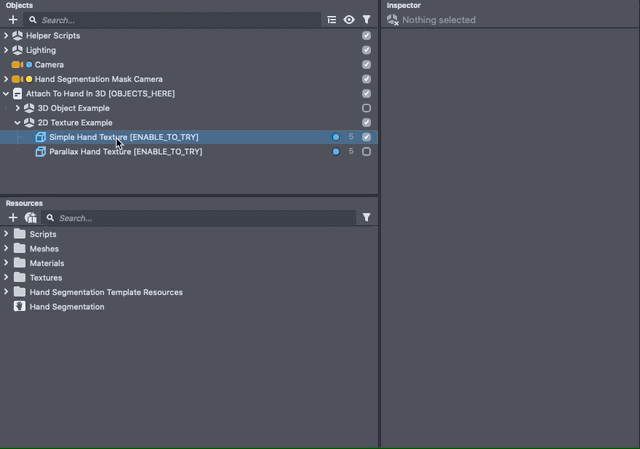Click the Objects search field
Image resolution: width=640 pixels, height=449 pixels.
point(180,20)
